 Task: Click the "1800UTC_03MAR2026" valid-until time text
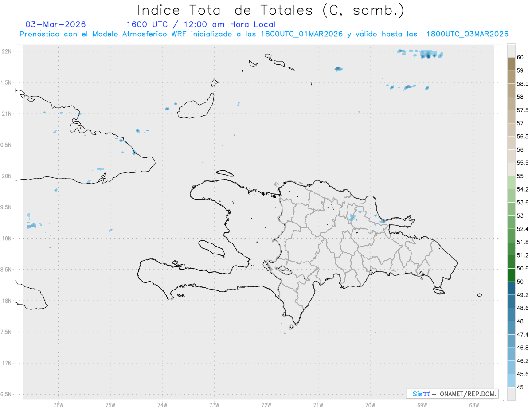(467, 34)
